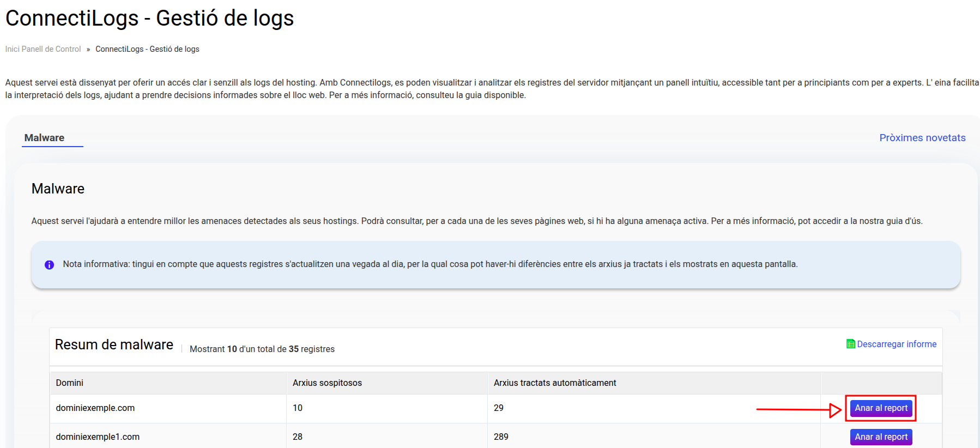Click the Mostrant 10 d'un total de 35 registres text
This screenshot has width=980, height=448.
coord(262,349)
